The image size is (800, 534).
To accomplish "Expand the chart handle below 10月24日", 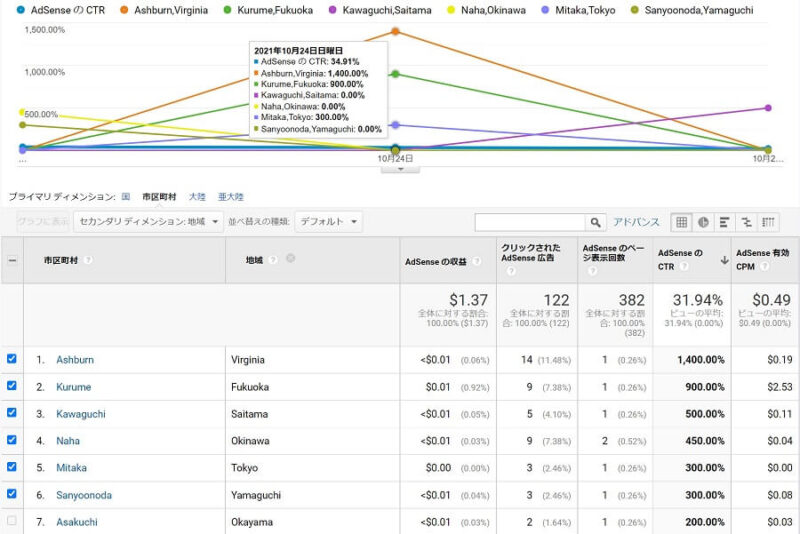I will click(x=401, y=169).
